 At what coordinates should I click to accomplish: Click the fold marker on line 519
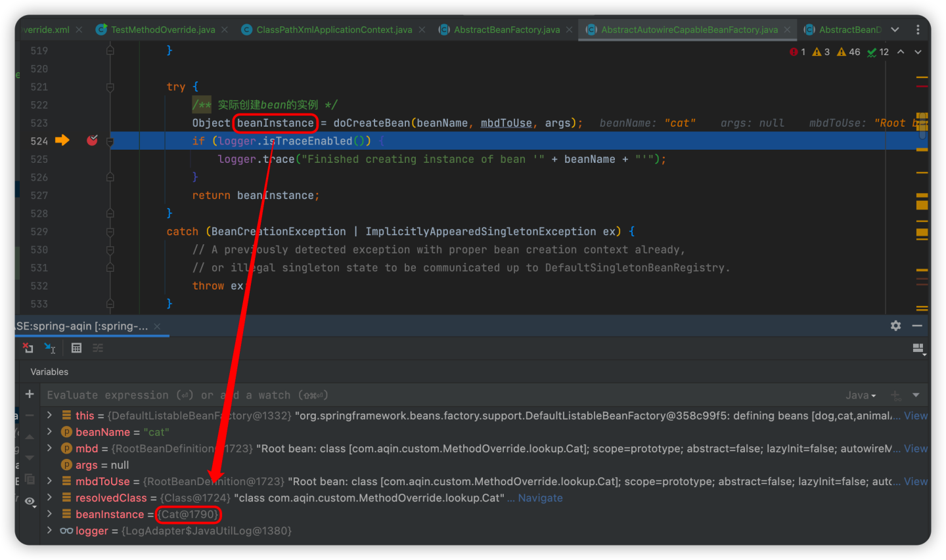click(110, 51)
